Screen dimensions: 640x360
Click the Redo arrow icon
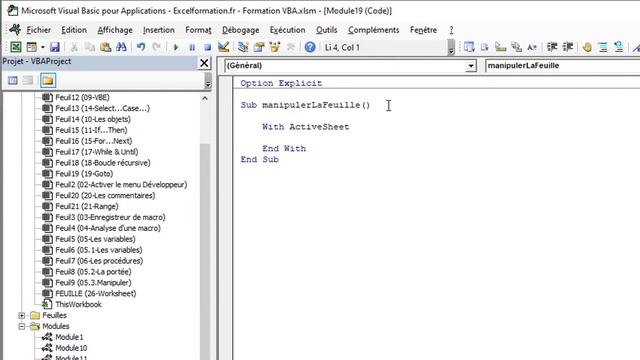point(156,47)
